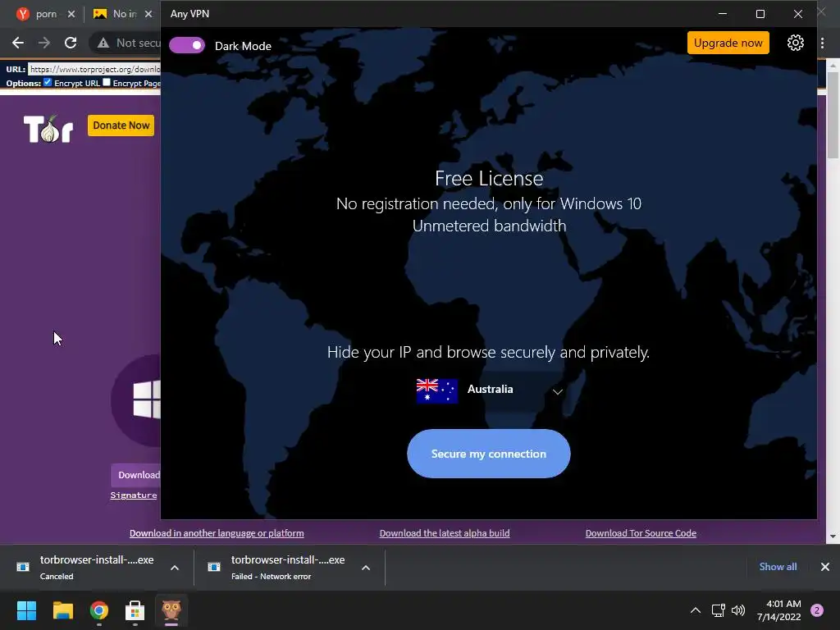Go back in the browser
Viewport: 840px width, 630px height.
tap(18, 43)
